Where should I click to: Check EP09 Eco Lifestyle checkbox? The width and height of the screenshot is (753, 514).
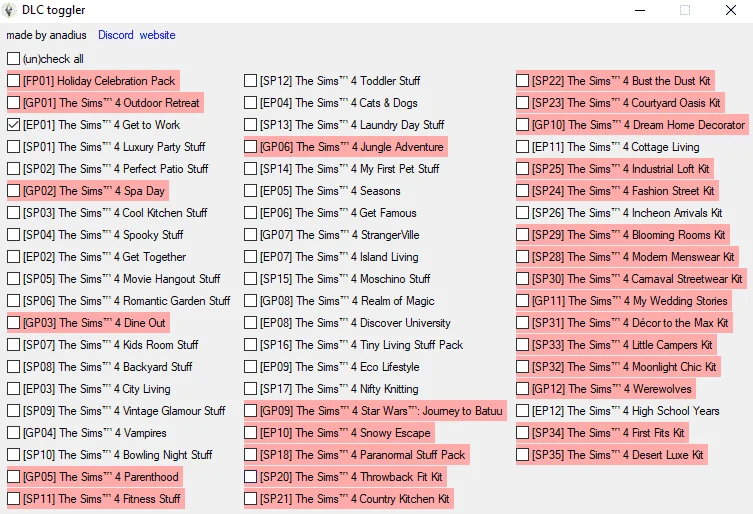250,367
